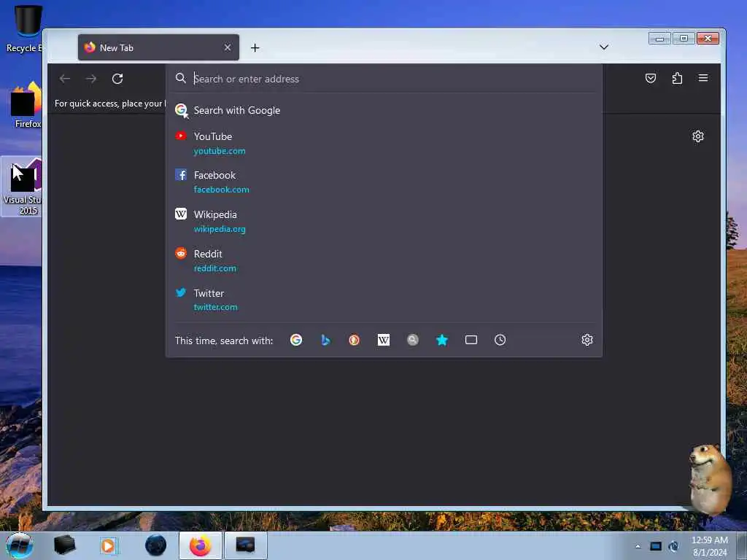747x560 pixels.
Task: Open a new tab with the plus button
Action: click(x=255, y=47)
